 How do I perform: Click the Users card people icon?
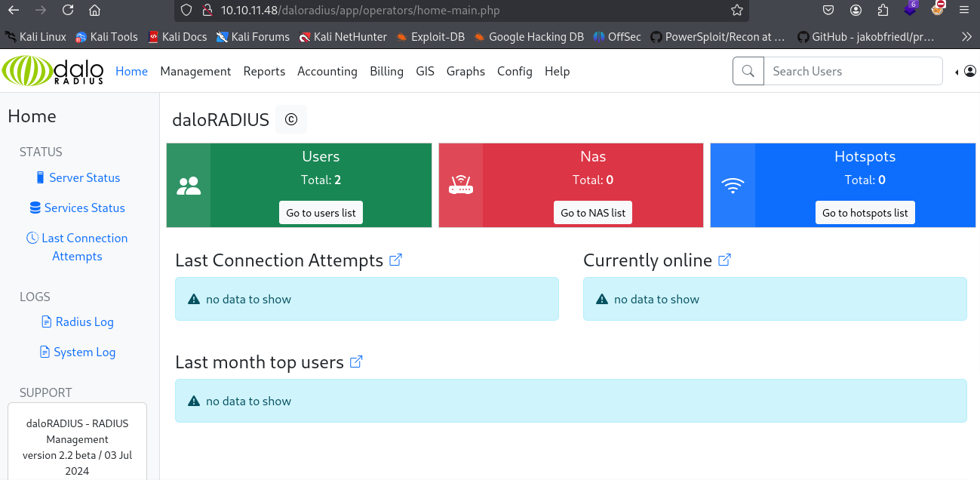(x=189, y=186)
